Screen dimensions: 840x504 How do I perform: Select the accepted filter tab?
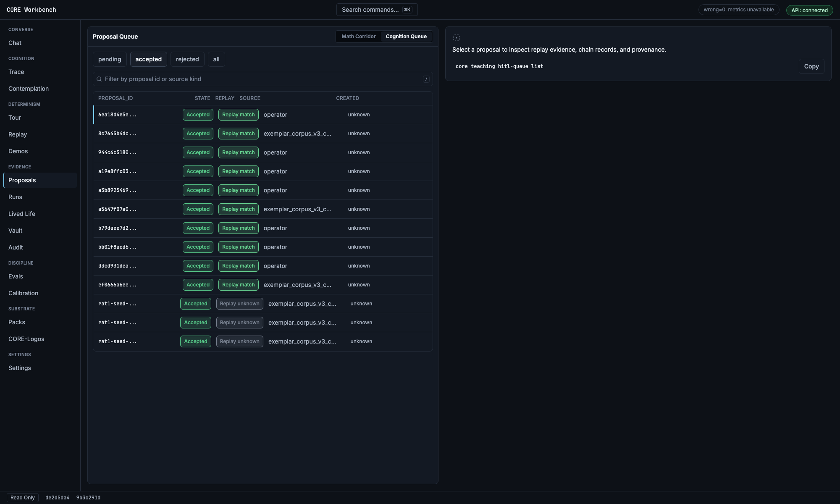click(x=148, y=59)
